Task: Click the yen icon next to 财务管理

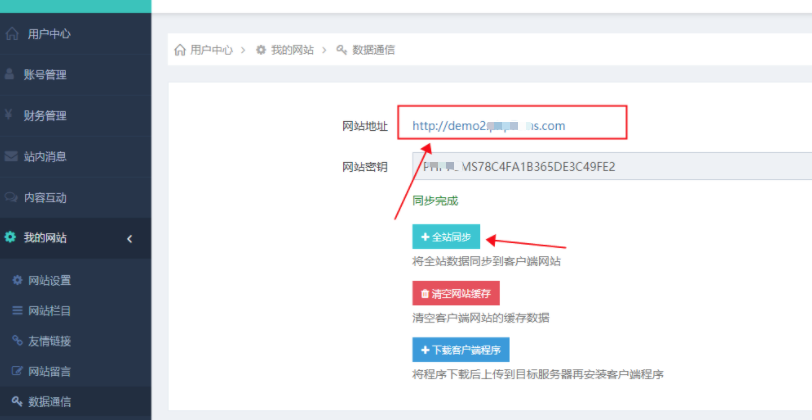Action: pyautogui.click(x=9, y=115)
